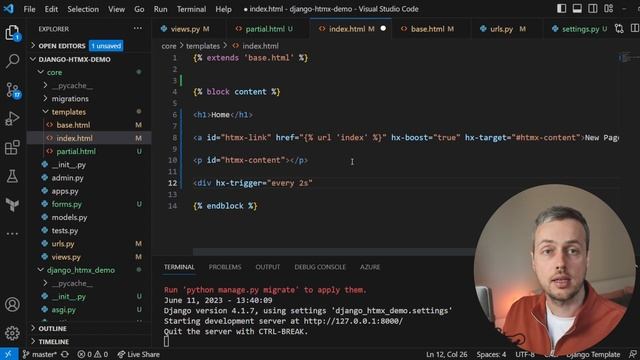Open the Run menu

[160, 9]
